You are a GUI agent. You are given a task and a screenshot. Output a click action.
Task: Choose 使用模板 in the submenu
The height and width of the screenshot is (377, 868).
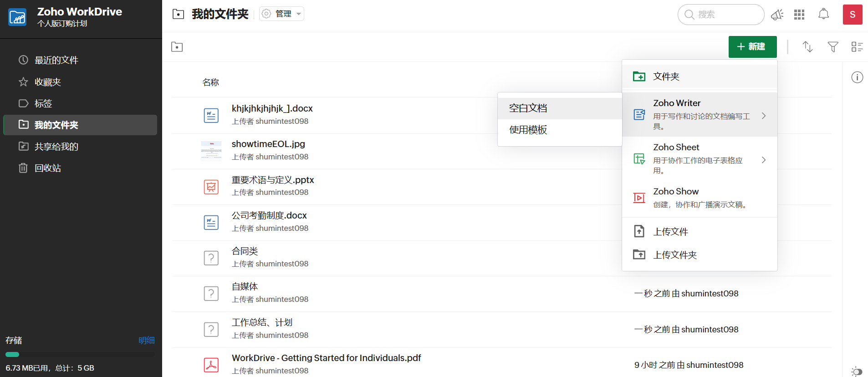coord(528,130)
